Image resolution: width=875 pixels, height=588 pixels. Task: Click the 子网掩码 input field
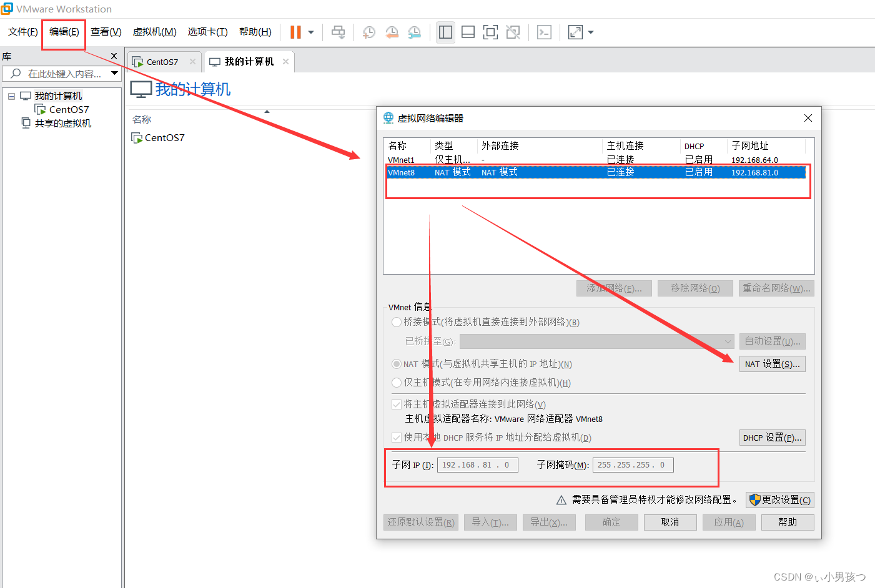pos(633,465)
